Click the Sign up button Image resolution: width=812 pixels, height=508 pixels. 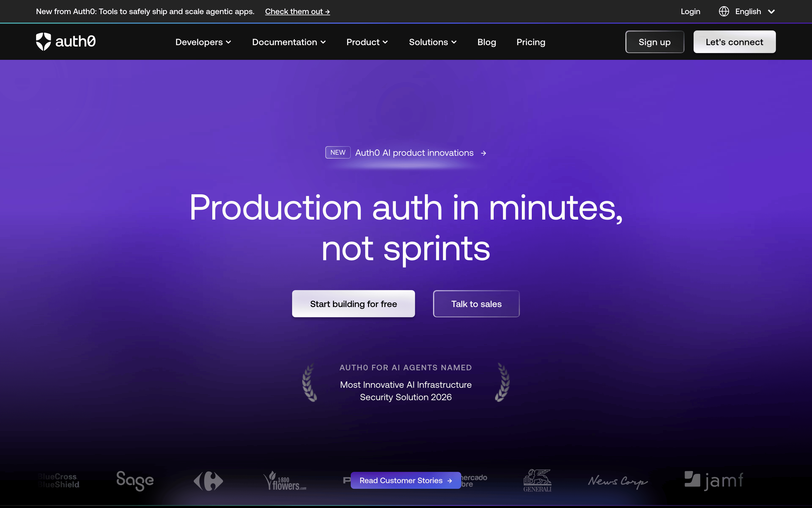point(655,42)
